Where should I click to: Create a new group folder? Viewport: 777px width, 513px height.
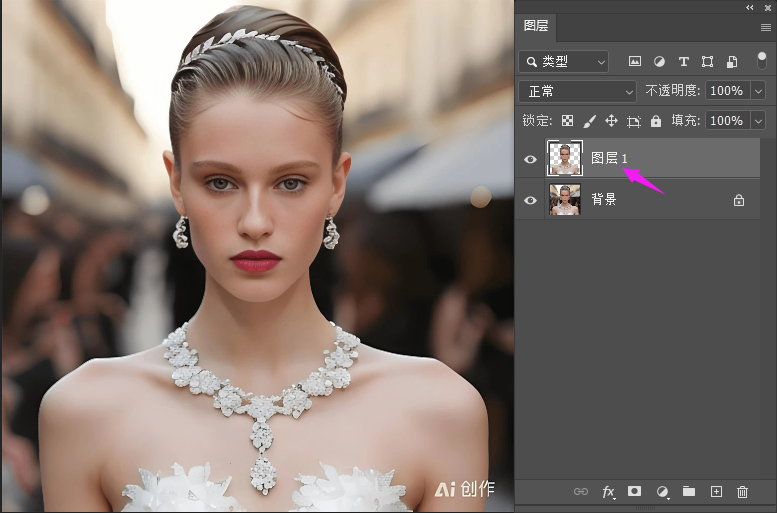coord(689,491)
